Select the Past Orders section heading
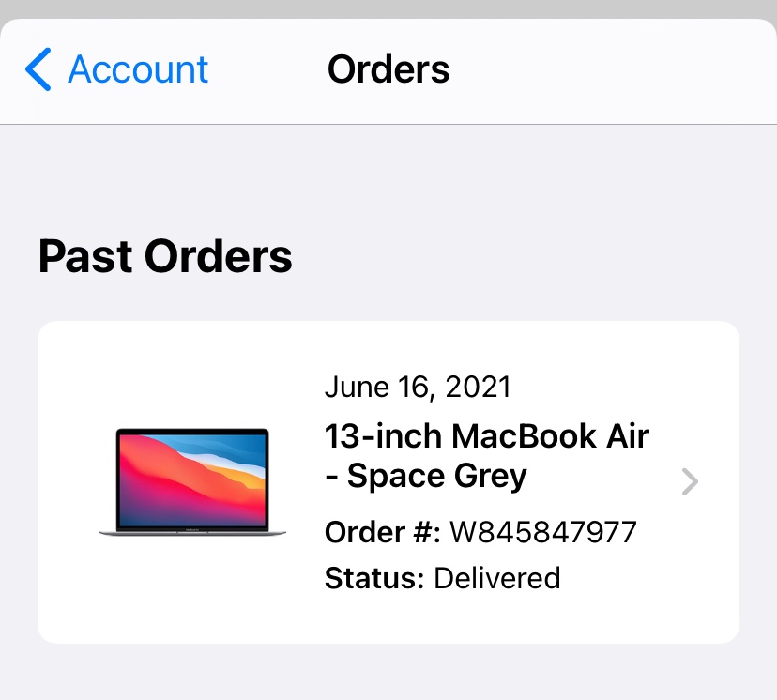This screenshot has width=777, height=700. [x=165, y=256]
